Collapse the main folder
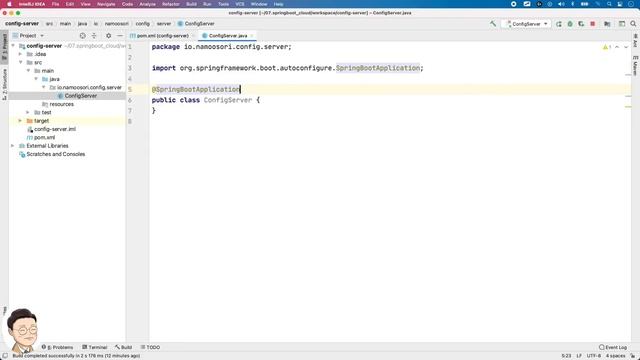640x360 pixels. (28, 71)
